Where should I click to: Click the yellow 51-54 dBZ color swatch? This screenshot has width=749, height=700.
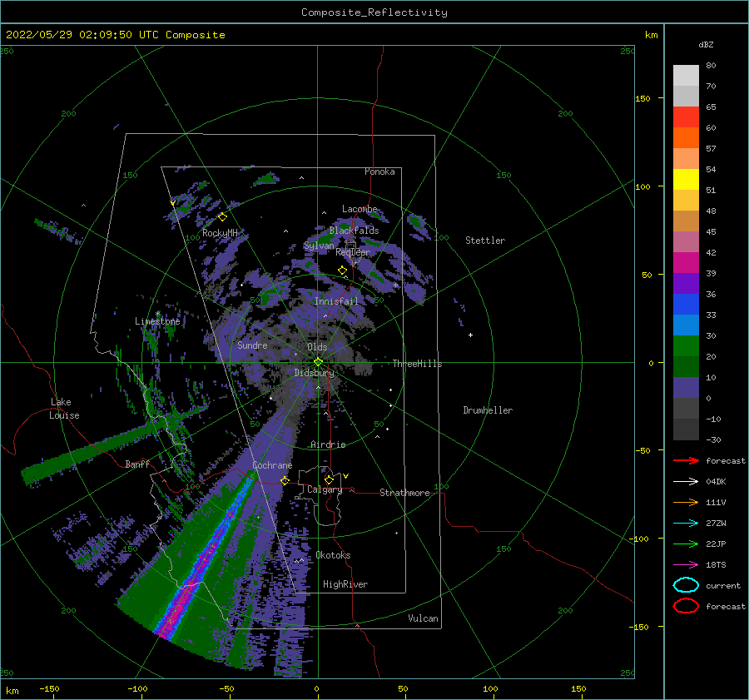[x=686, y=180]
